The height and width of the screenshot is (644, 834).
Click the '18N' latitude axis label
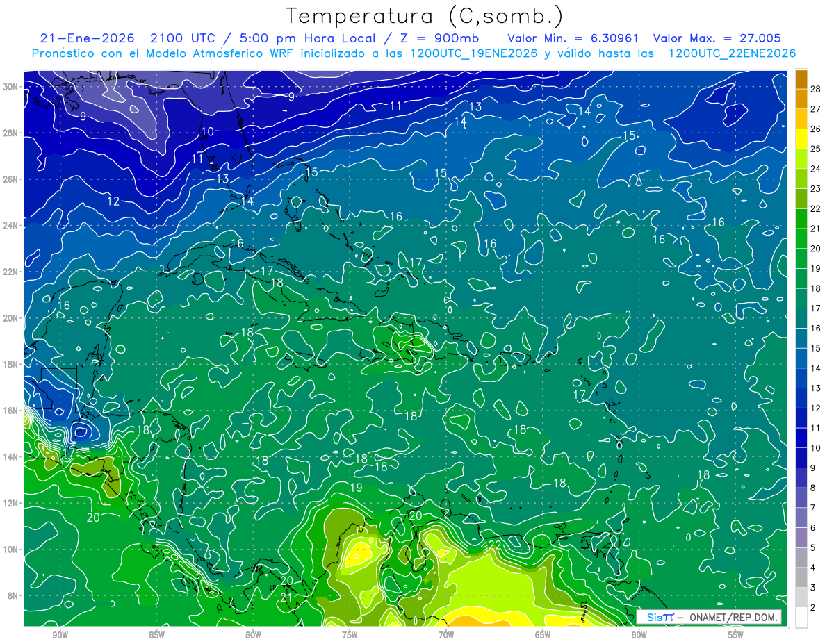point(11,364)
